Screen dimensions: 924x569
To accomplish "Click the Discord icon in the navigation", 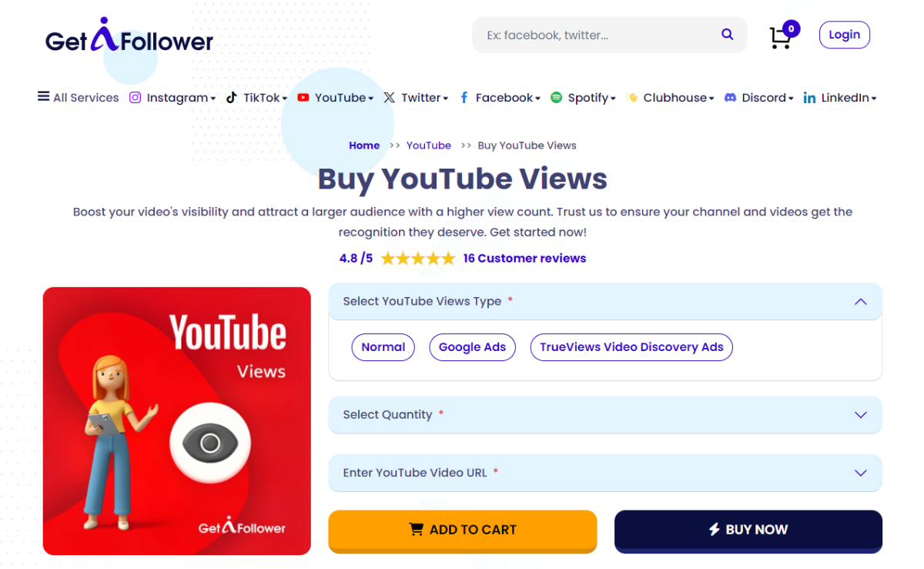I will tap(729, 97).
